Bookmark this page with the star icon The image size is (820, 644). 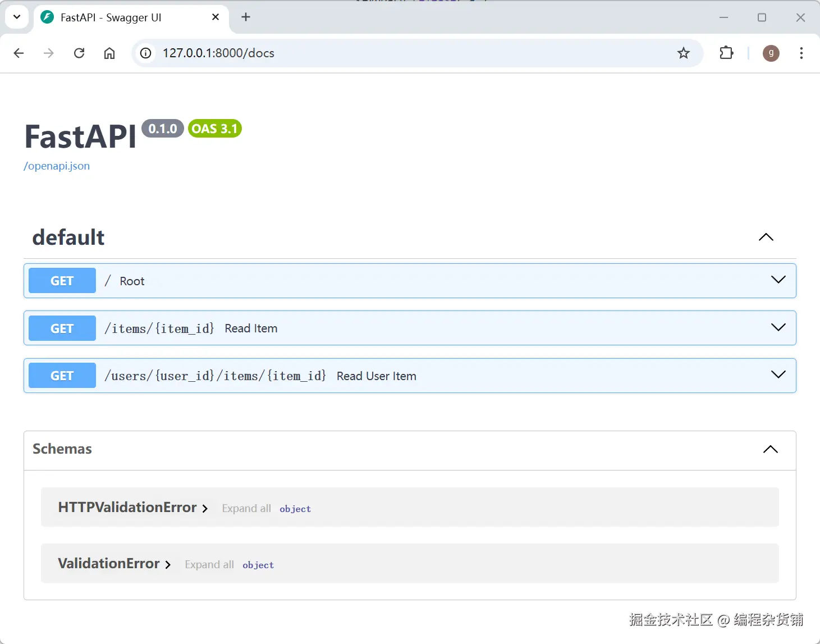point(683,53)
